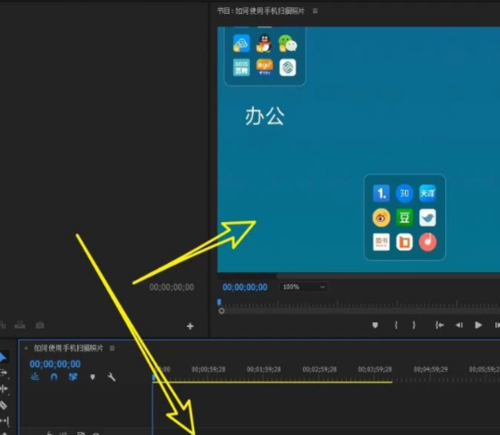Open Source monitor button editor plus icon
This screenshot has width=500, height=435.
(190, 326)
